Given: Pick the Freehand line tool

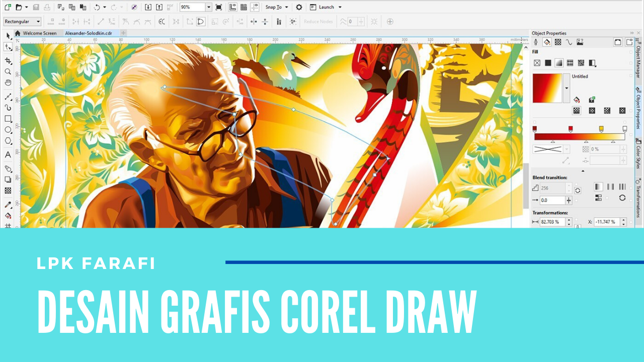Looking at the screenshot, I should tap(8, 97).
